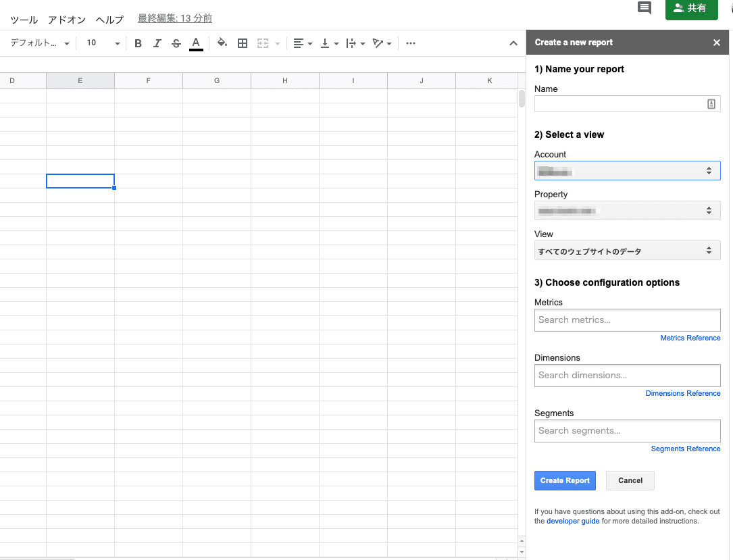Toggle italic formatting
Image resolution: width=733 pixels, height=560 pixels.
pos(157,43)
